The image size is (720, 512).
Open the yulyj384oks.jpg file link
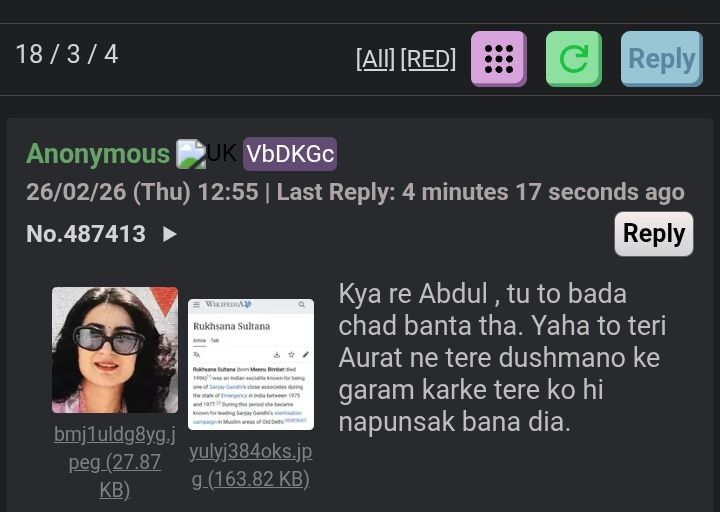[251, 466]
